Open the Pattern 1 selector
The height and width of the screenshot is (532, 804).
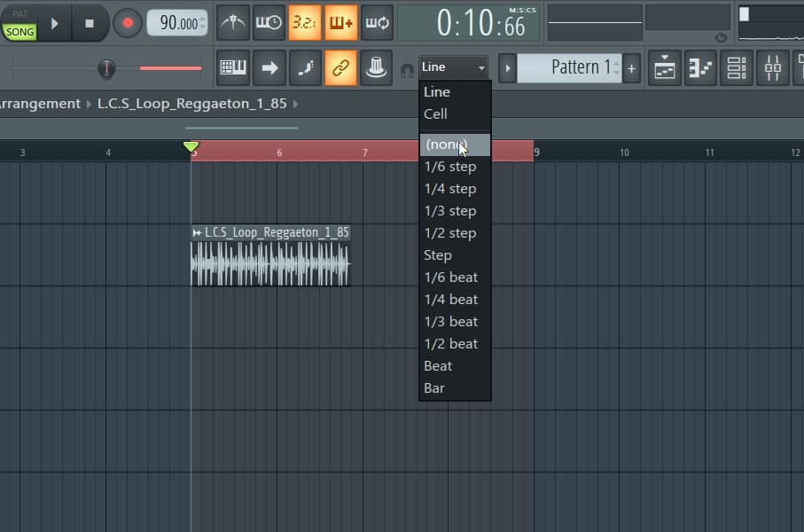pyautogui.click(x=569, y=67)
